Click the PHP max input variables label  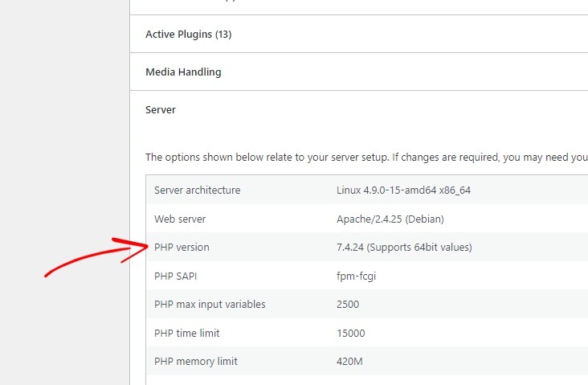coord(210,305)
